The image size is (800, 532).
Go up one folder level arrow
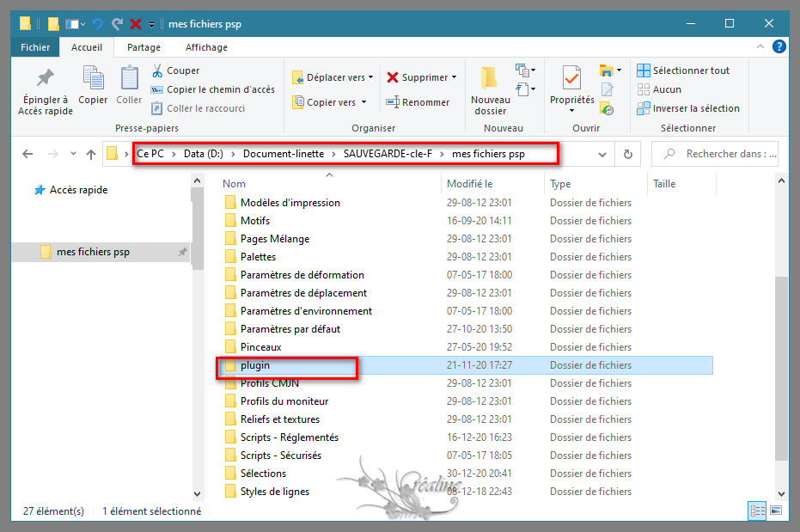point(91,155)
